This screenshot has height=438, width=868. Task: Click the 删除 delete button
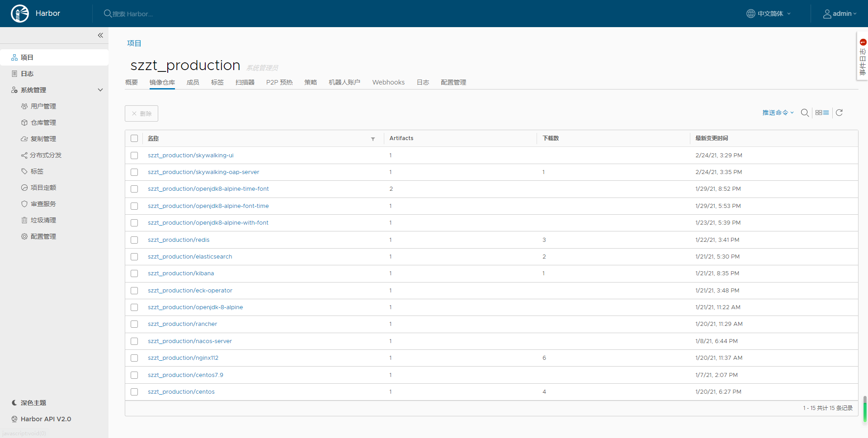point(142,113)
